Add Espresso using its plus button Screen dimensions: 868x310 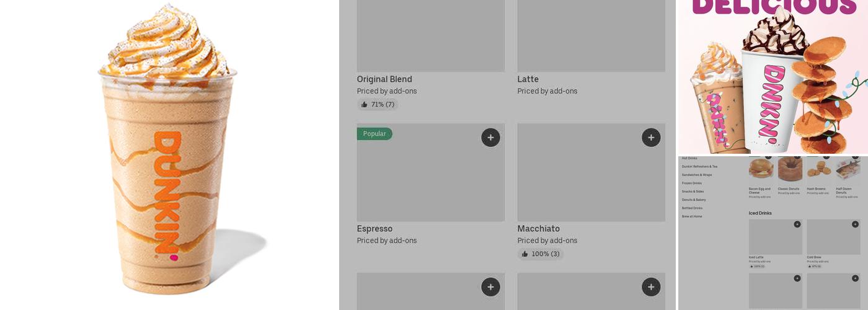pyautogui.click(x=490, y=138)
